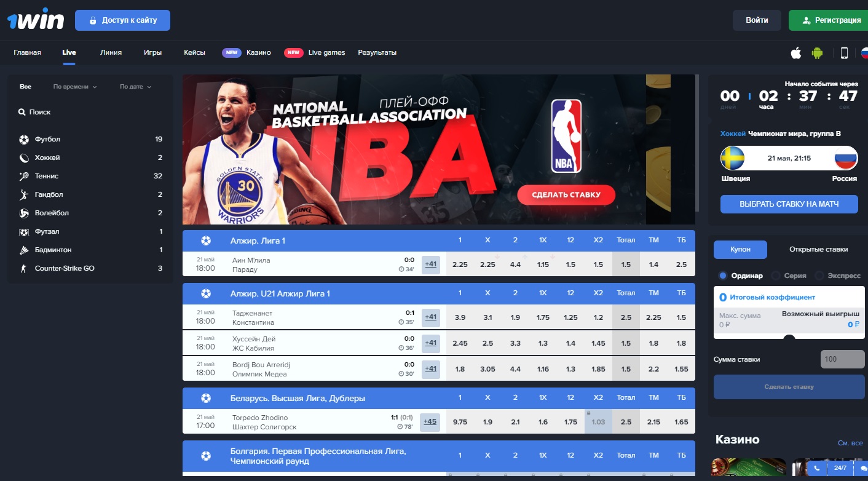Go to the Главная menu item
This screenshot has width=868, height=481.
click(x=27, y=52)
